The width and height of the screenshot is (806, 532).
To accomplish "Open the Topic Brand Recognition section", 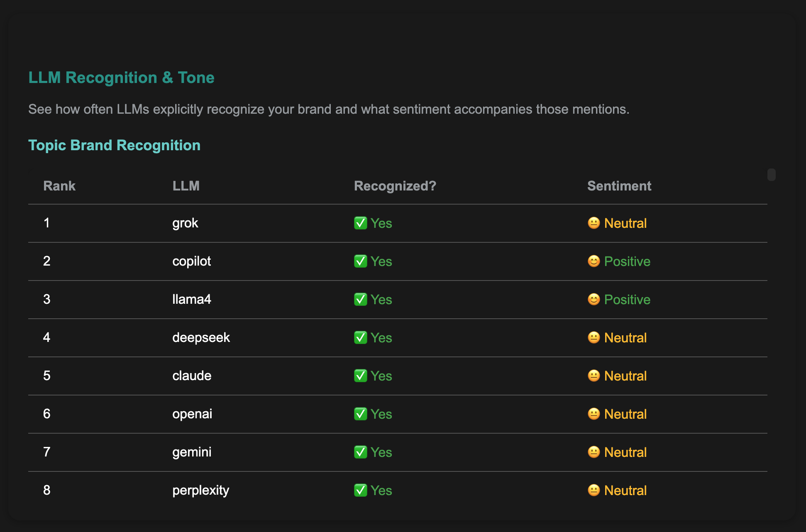I will (x=114, y=145).
